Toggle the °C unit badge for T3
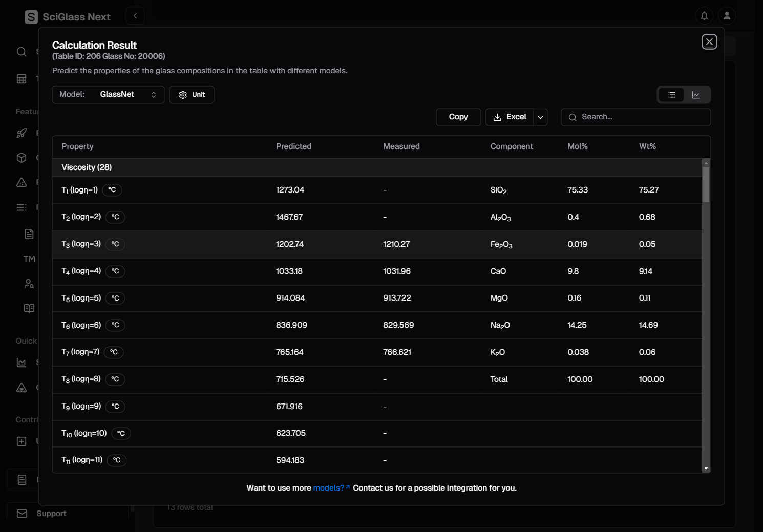The height and width of the screenshot is (532, 763). (x=115, y=244)
